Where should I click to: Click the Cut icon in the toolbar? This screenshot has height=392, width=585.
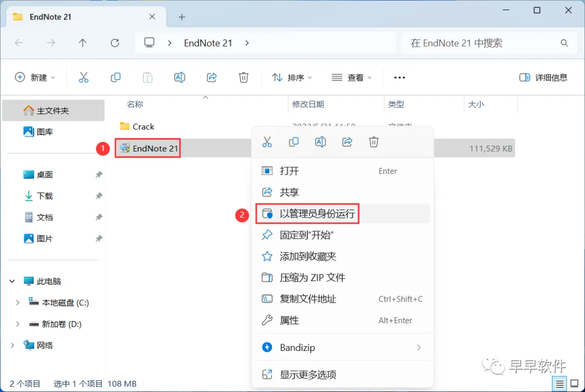83,77
